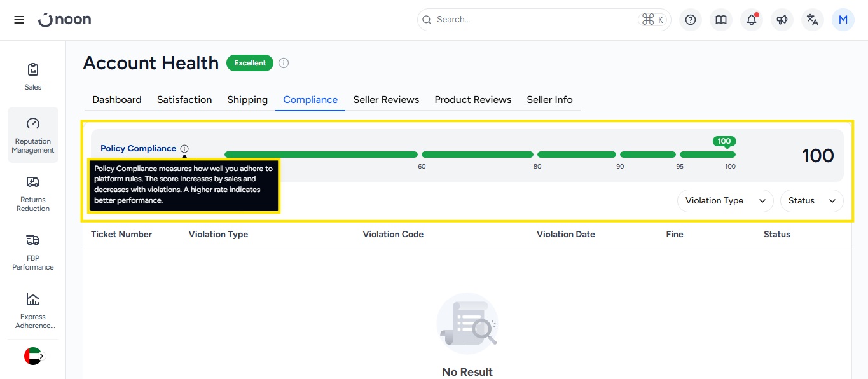Viewport: 868px width, 379px height.
Task: Open the hamburger navigation menu
Action: pyautogui.click(x=19, y=20)
